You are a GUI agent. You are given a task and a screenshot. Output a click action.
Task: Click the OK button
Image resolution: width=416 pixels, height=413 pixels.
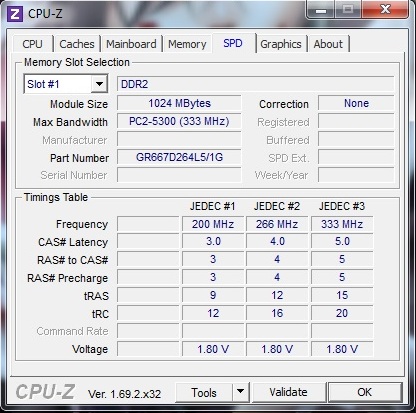click(x=365, y=392)
